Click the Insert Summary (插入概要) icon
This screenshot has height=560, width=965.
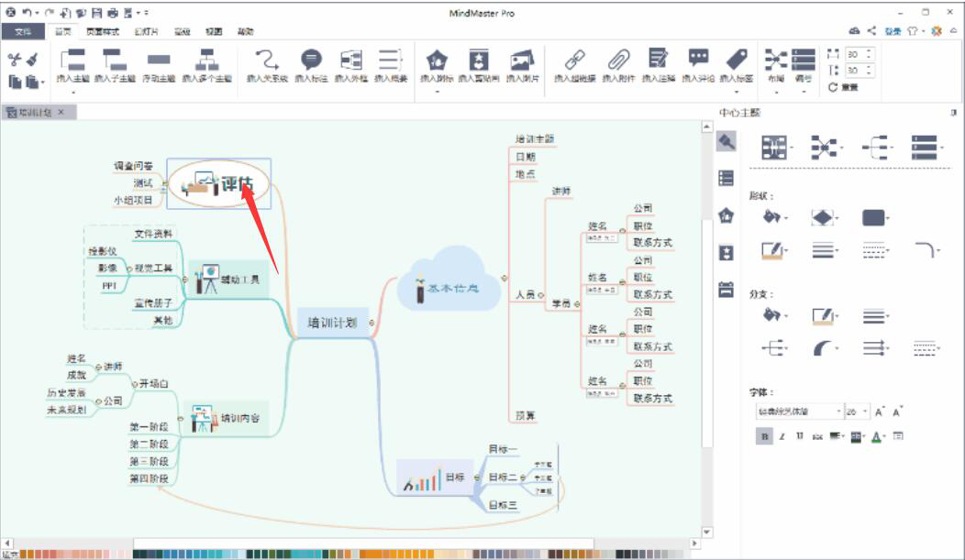(391, 60)
